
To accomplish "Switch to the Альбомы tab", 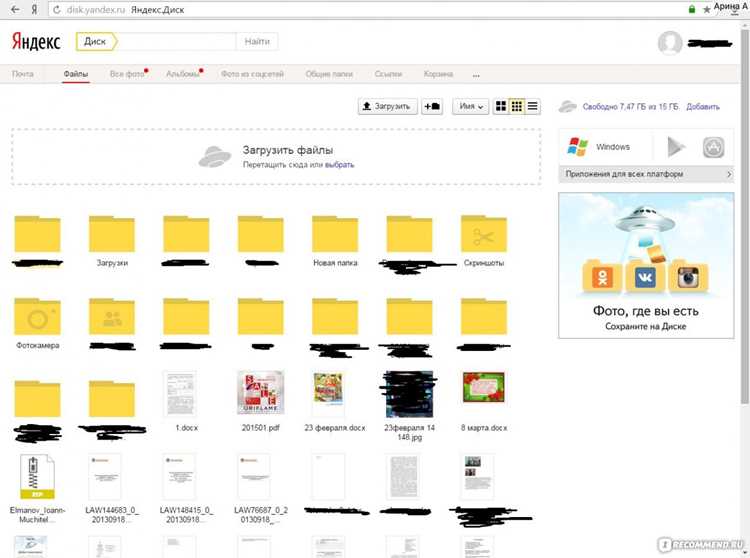I will point(183,74).
